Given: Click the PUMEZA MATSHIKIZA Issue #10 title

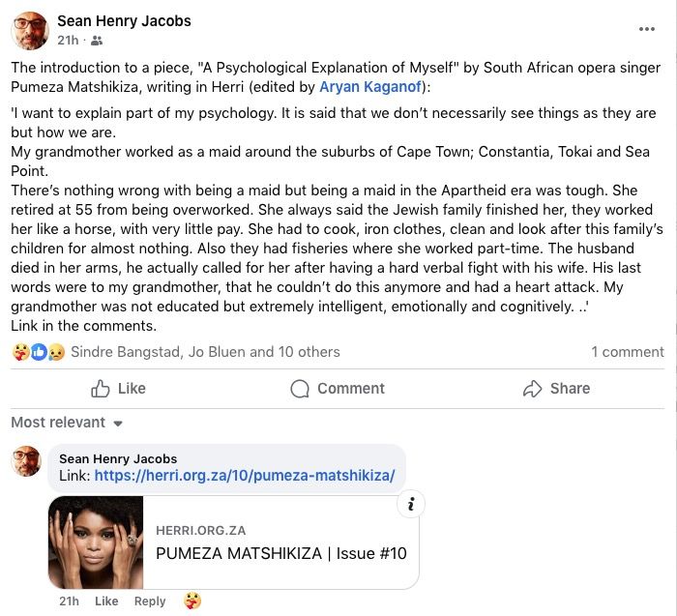Looking at the screenshot, I should click(x=280, y=553).
